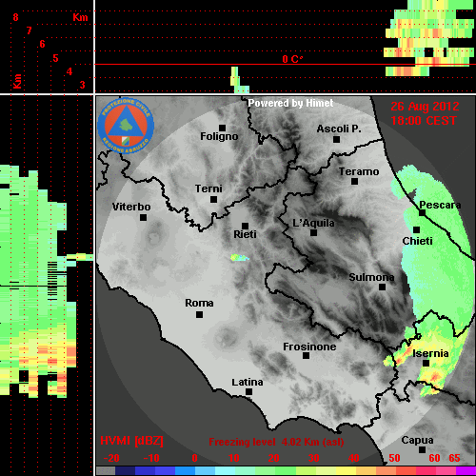The image size is (476, 476).
Task: Click the 'Foligno' city label
Action: click(x=219, y=136)
